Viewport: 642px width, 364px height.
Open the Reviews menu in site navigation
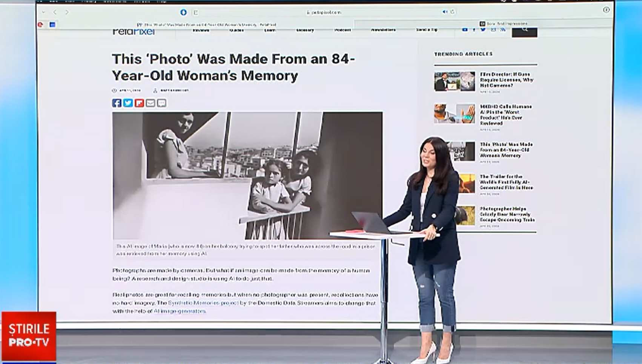pos(201,30)
